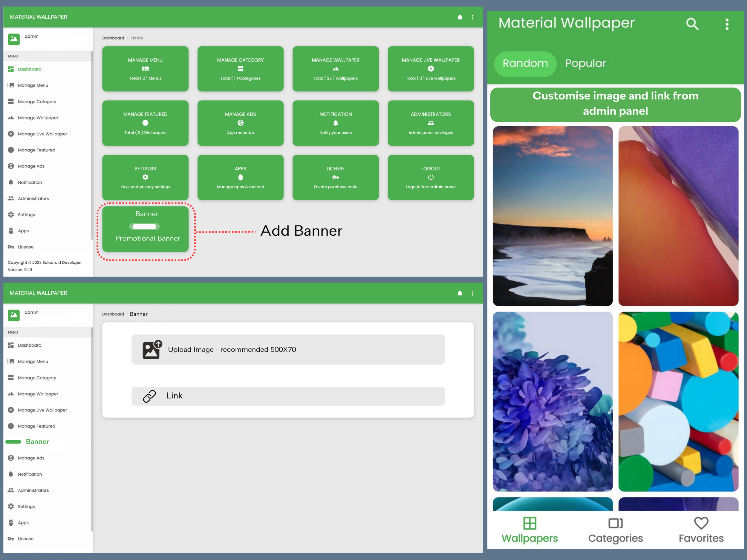Click the key icon on the License card
747x560 pixels.
tap(335, 177)
